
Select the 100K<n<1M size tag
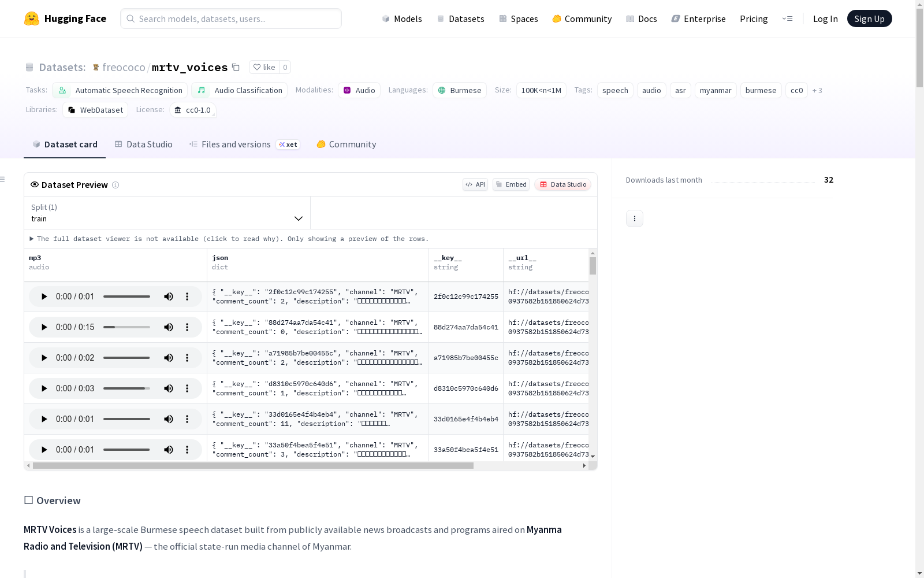click(x=541, y=90)
